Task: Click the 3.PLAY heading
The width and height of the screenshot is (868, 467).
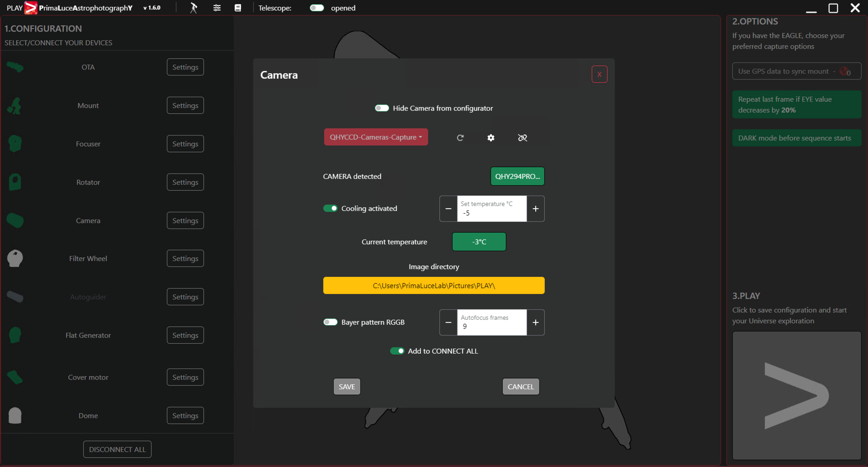Action: (746, 296)
